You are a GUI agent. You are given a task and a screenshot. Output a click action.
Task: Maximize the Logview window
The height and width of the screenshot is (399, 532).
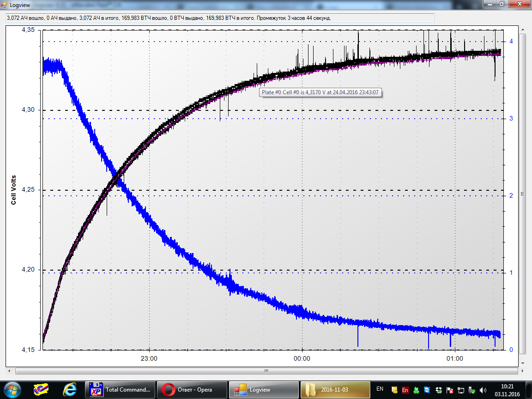pos(501,4)
